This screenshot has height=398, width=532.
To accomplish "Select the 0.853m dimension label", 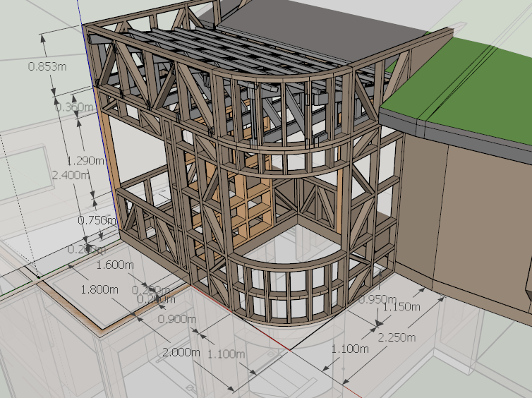I will 47,66.
